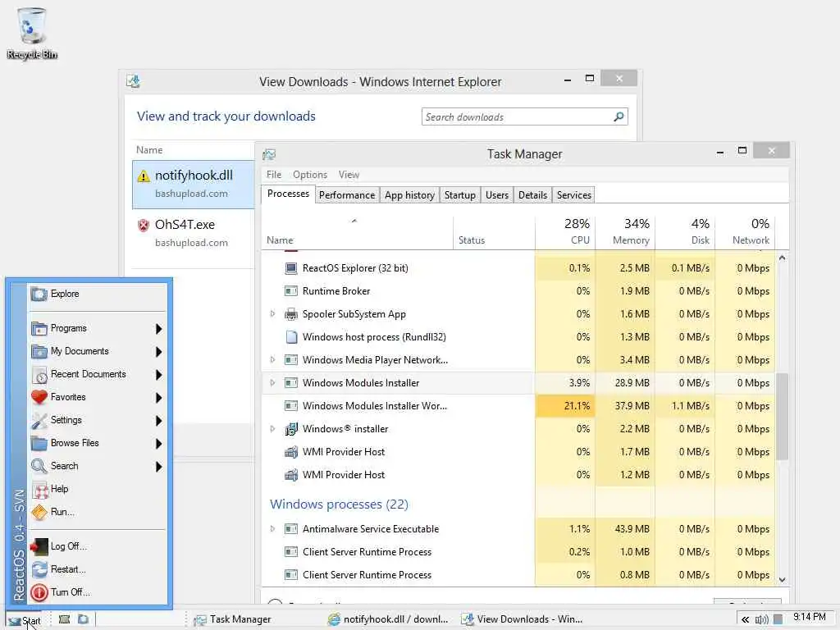Image resolution: width=840 pixels, height=630 pixels.
Task: Switch to the Performance tab
Action: coord(347,195)
